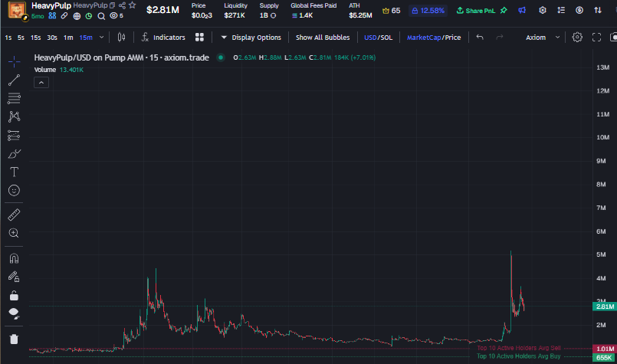617x364 pixels.
Task: Open the Fibonacci retracement tool group
Action: coord(14,98)
